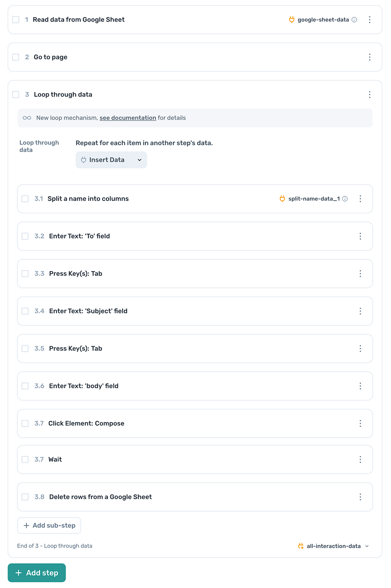Select the Press Key(s): Tab step 3.3
This screenshot has width=391, height=588.
pyautogui.click(x=76, y=274)
